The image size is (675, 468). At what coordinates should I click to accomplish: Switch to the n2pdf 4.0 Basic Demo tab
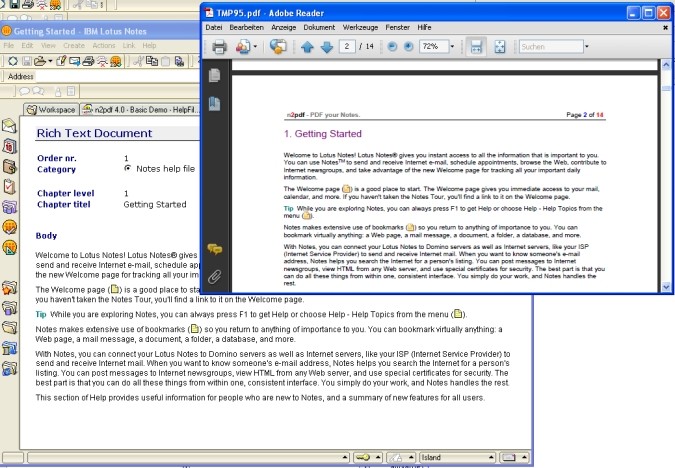[x=141, y=110]
